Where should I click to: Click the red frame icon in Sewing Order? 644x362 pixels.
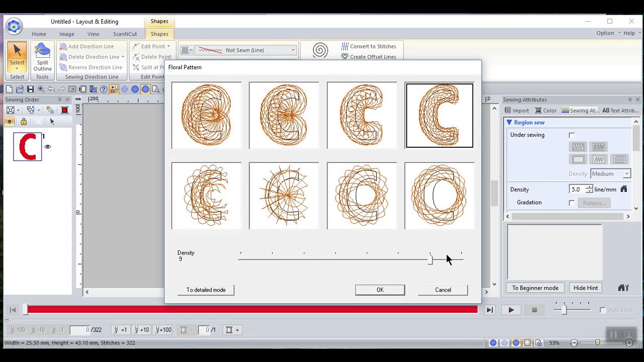click(x=64, y=110)
